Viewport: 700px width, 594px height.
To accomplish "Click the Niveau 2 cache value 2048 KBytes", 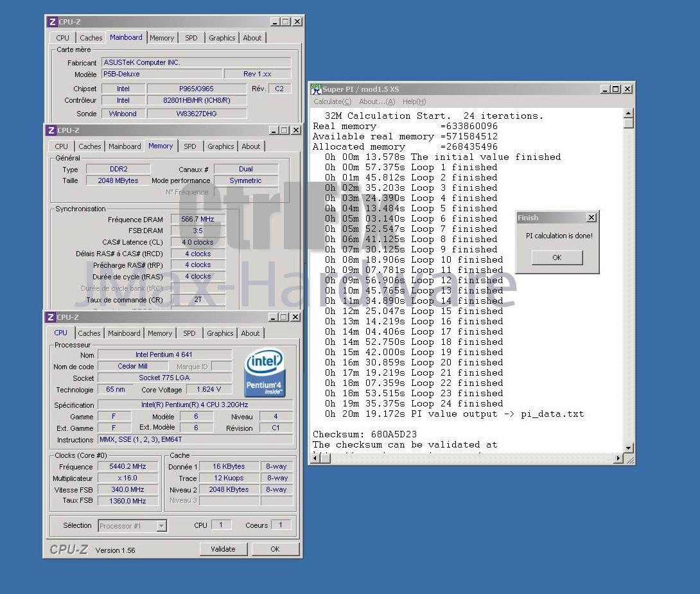I will click(229, 489).
